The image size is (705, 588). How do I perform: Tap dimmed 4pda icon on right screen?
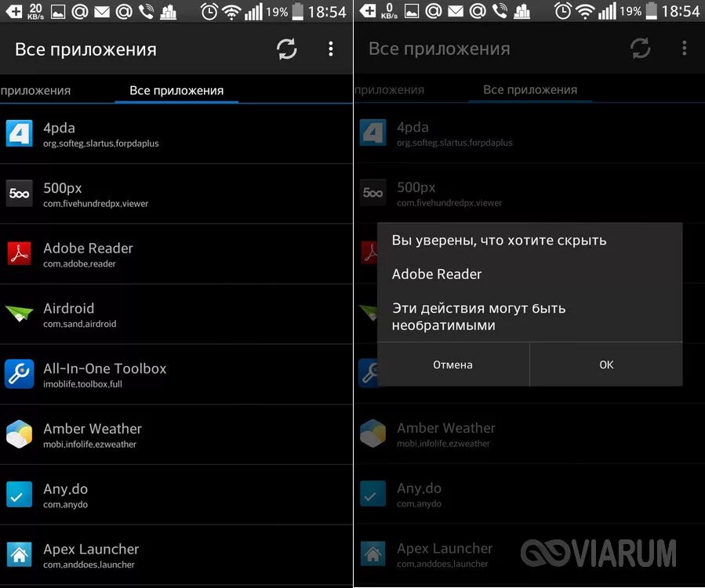(x=373, y=132)
